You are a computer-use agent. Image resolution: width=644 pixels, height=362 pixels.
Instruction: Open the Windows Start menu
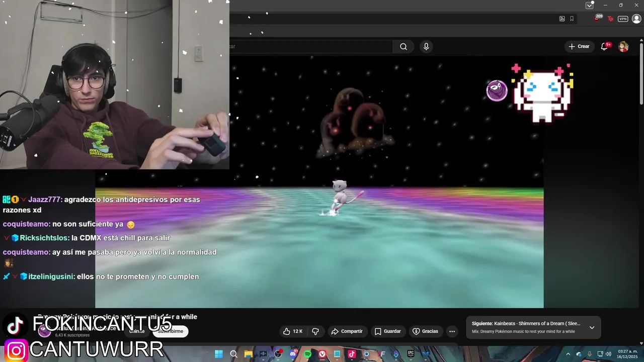pos(219,354)
